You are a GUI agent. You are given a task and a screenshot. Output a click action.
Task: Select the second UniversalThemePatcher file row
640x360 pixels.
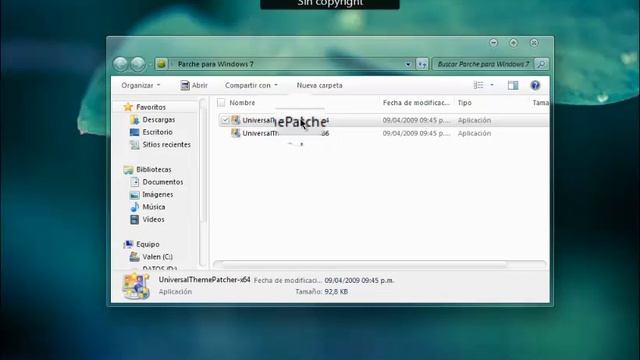coord(384,133)
